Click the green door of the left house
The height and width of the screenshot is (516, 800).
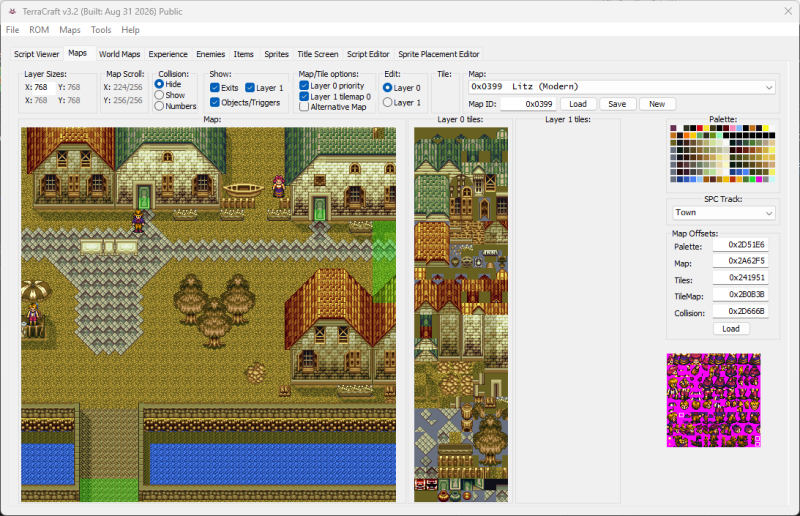click(x=144, y=196)
